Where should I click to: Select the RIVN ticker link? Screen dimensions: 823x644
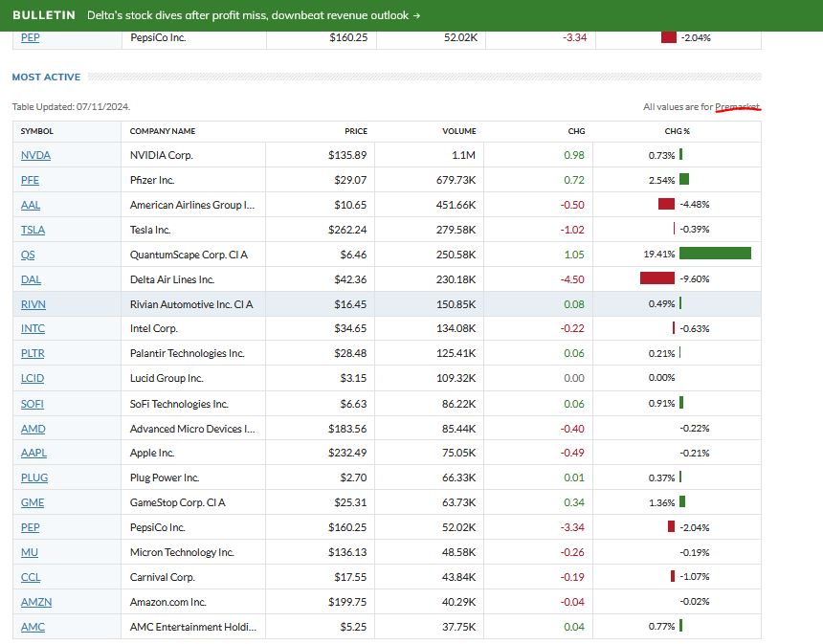33,304
